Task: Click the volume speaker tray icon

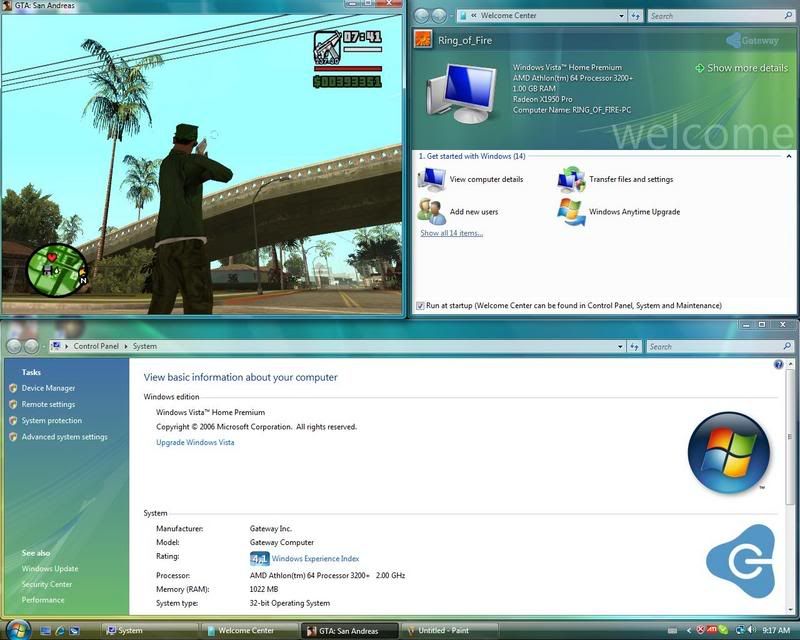Action: click(x=752, y=630)
